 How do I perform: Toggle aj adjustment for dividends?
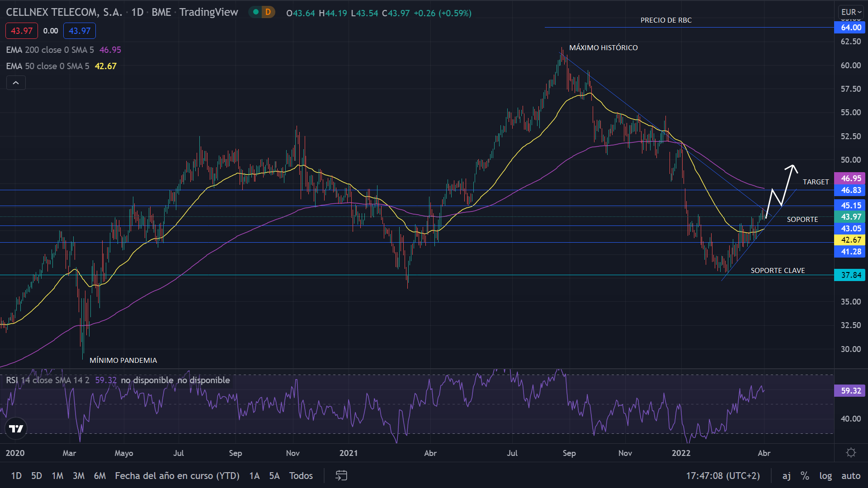tap(787, 475)
